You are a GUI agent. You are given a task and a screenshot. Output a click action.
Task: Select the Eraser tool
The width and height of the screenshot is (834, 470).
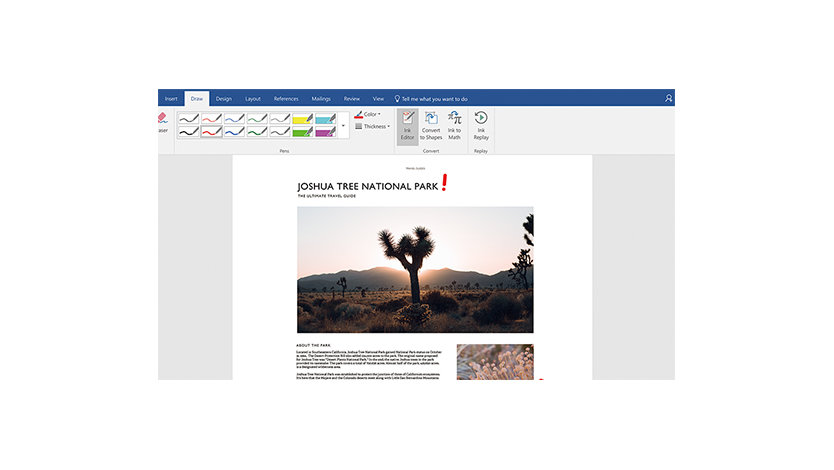(163, 123)
